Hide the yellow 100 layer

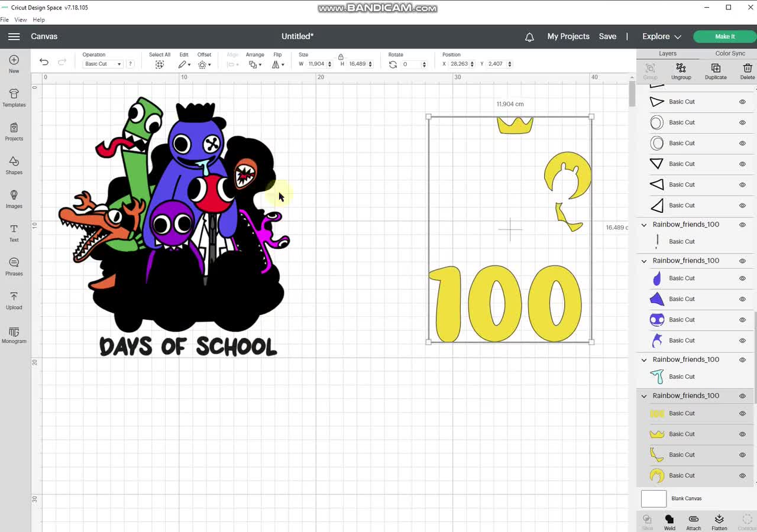742,414
